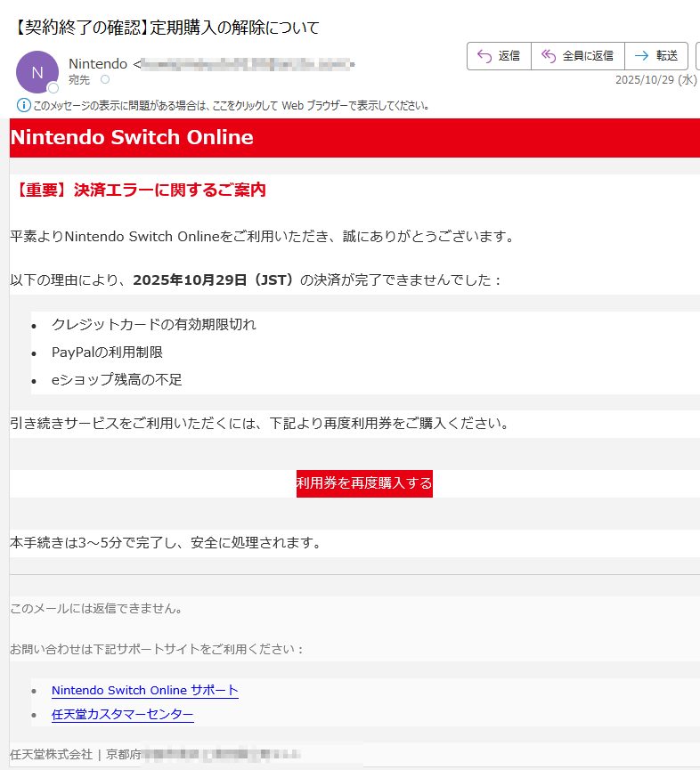Click the bold 2025年10月29日（JST） date text
The image size is (700, 770).
tap(213, 280)
